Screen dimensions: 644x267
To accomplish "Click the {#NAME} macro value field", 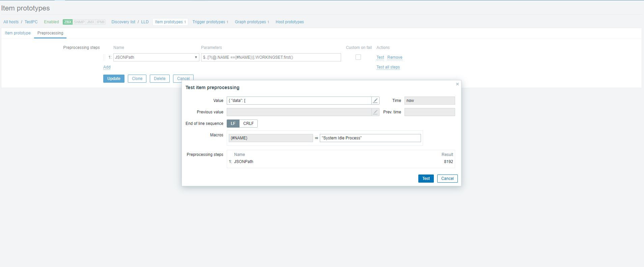I will point(370,138).
